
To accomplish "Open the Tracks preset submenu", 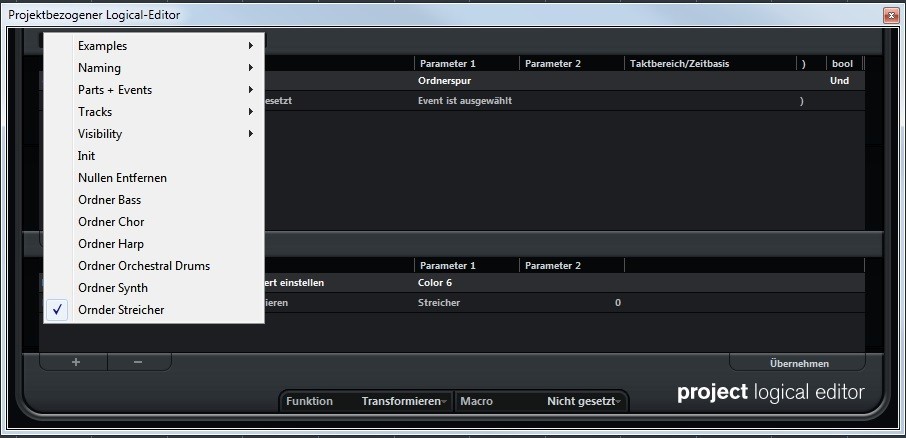I will tap(154, 112).
